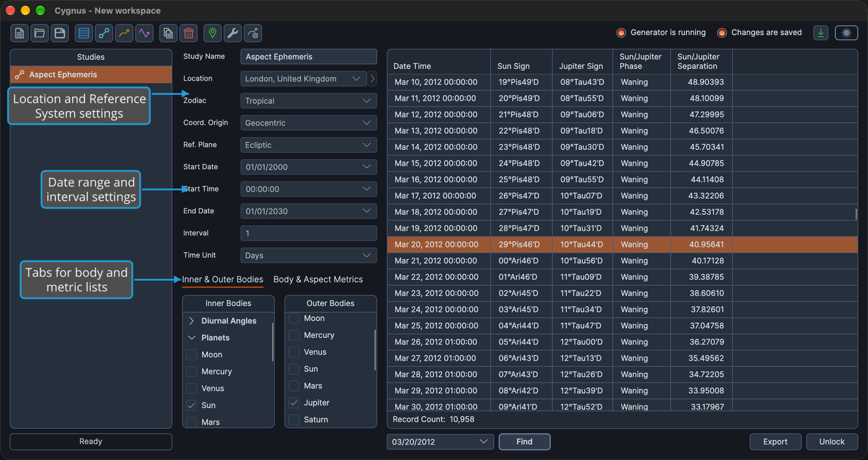Click the Sun/Jupiter Phase column header
This screenshot has width=868, height=460.
coord(642,62)
